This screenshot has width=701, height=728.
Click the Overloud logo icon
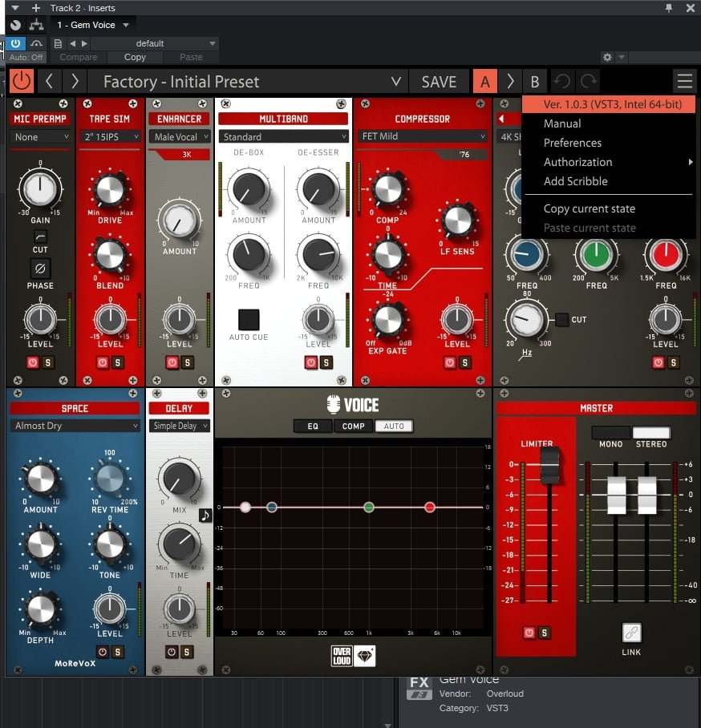342,656
